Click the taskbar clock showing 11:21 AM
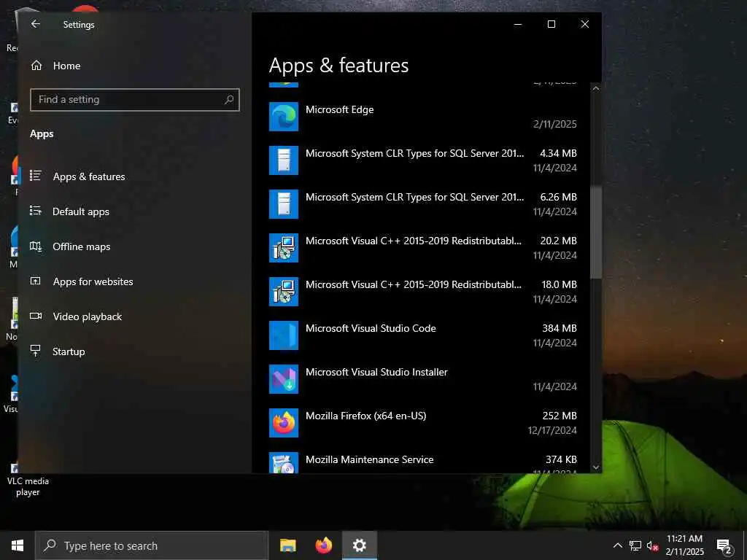 [684, 545]
